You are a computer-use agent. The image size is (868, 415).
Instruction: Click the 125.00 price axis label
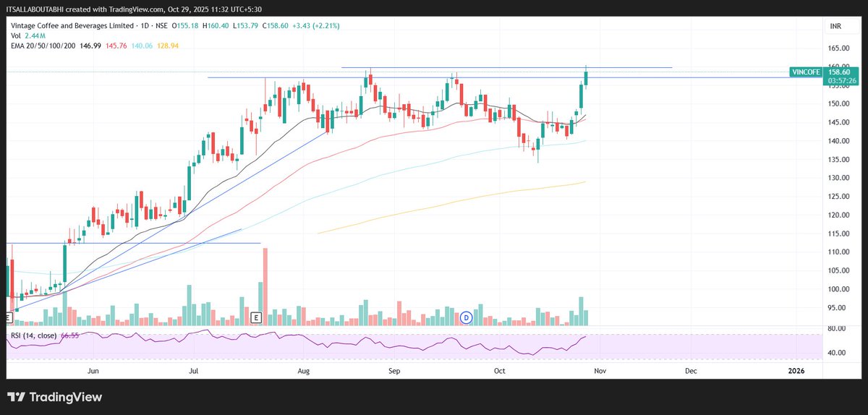coord(838,197)
